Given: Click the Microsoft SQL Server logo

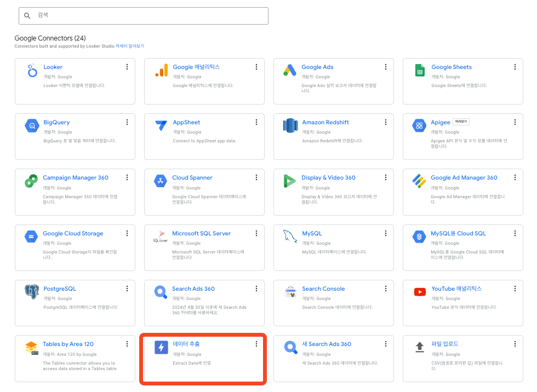Looking at the screenshot, I should (160, 237).
